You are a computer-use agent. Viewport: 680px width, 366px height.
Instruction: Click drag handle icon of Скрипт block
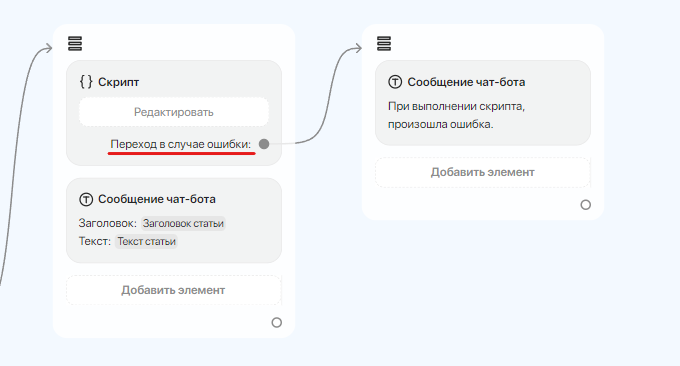tap(75, 43)
